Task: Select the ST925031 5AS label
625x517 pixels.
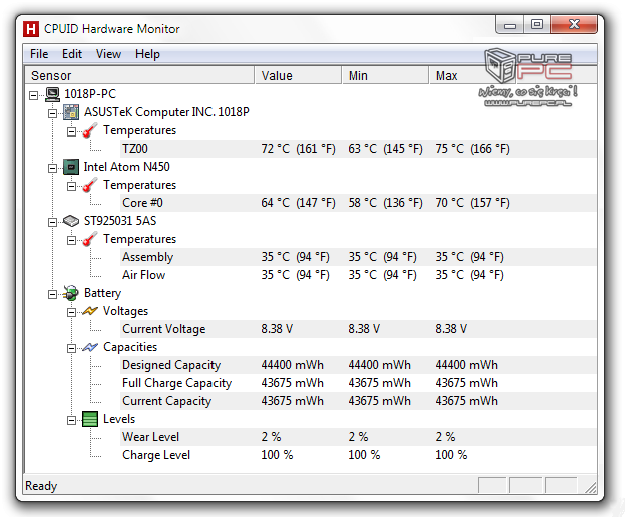Action: point(120,221)
